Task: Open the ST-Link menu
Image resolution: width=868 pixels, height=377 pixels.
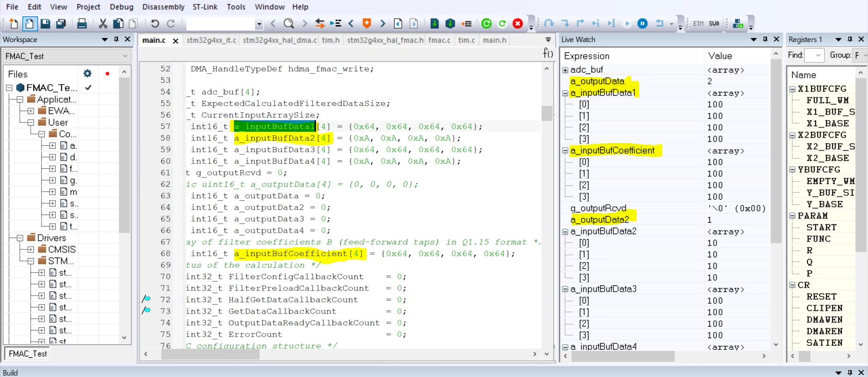Action: point(205,7)
